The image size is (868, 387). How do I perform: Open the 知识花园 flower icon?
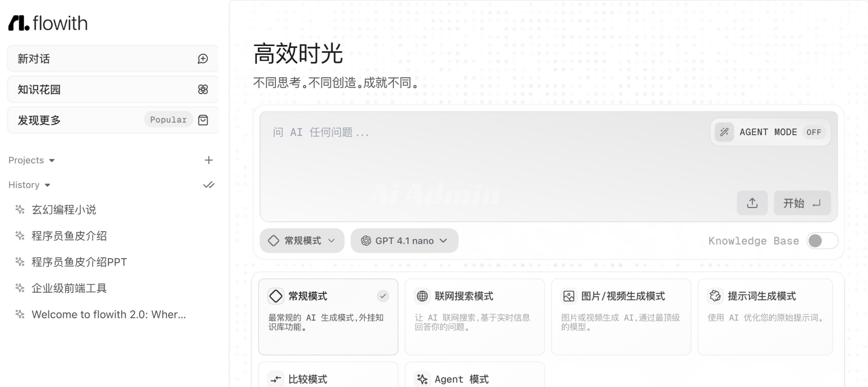pyautogui.click(x=203, y=89)
